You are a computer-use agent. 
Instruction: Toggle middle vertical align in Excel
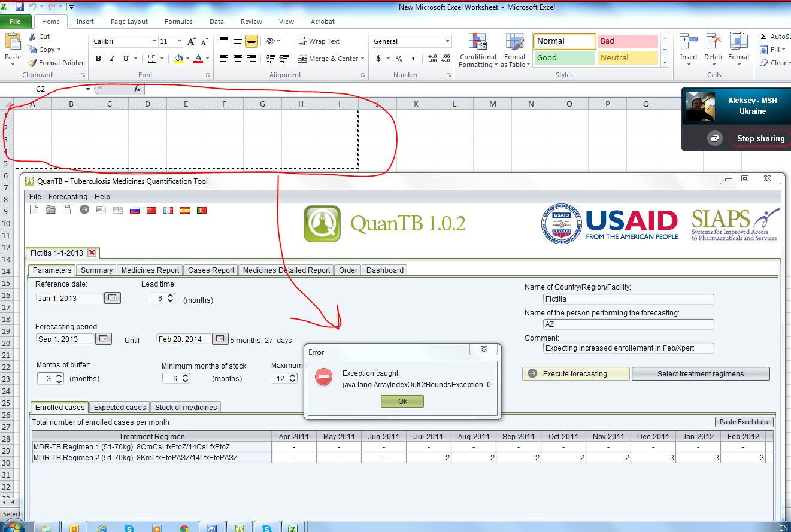point(238,41)
